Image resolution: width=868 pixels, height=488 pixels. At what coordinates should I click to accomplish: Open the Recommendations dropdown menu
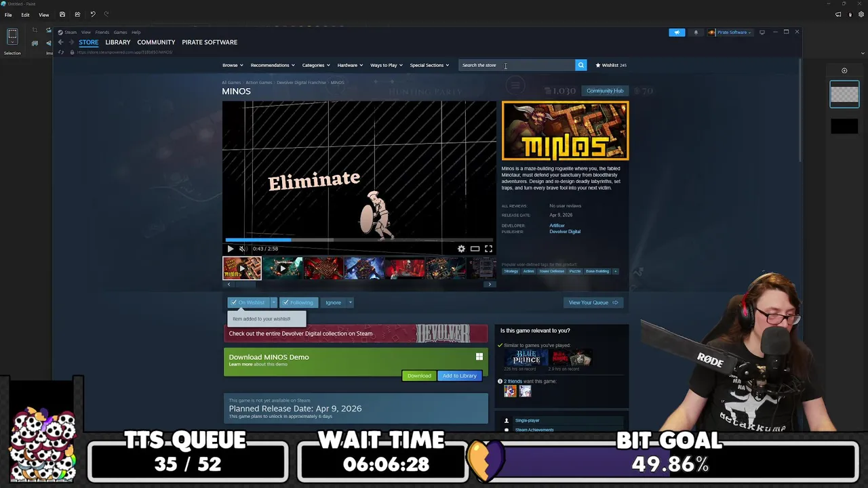[x=273, y=65]
